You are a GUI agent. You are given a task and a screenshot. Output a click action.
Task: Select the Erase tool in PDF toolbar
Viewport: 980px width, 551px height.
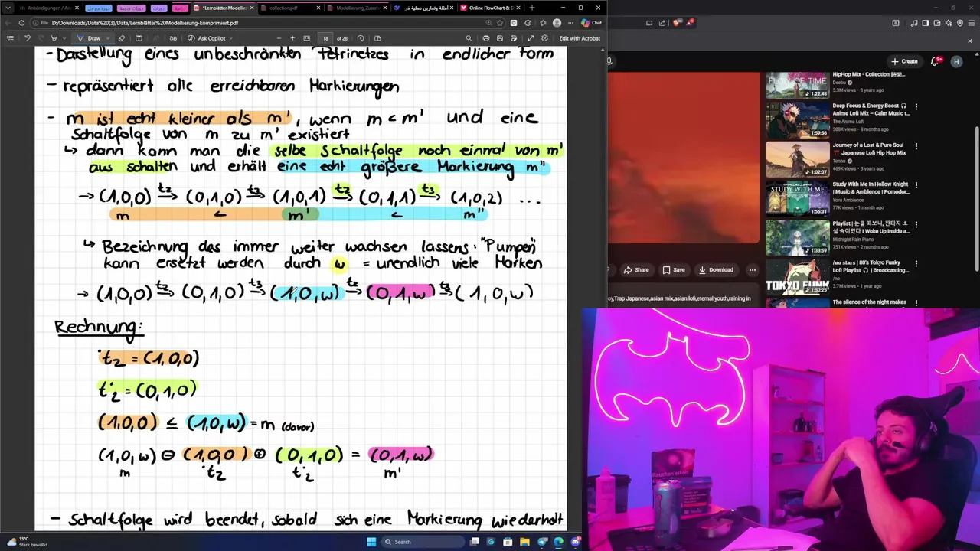point(122,38)
